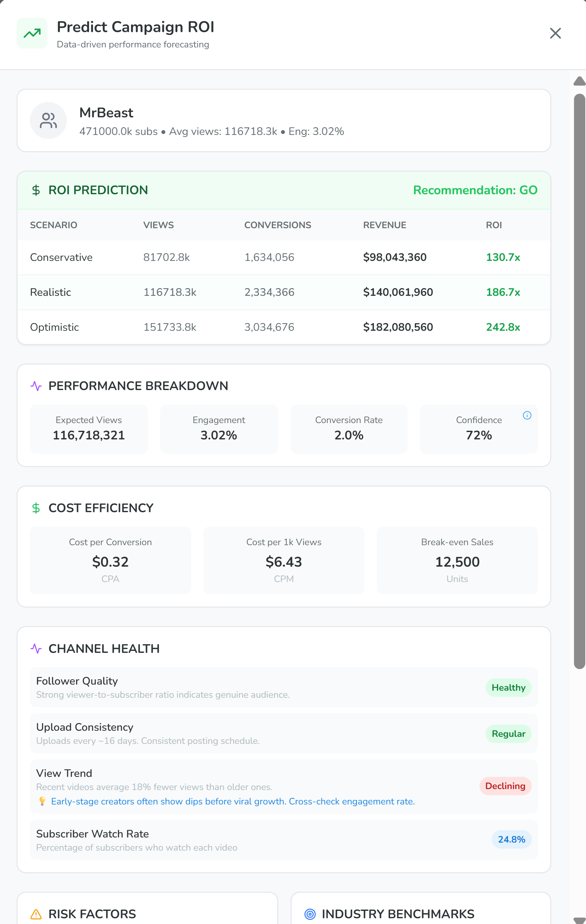Select the Conservative scenario row label
Viewport: 586px width, 924px height.
coord(62,257)
